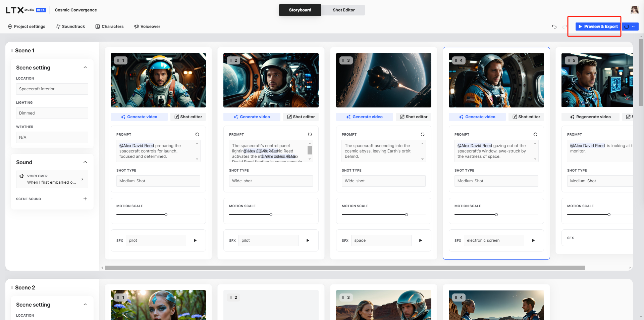The height and width of the screenshot is (320, 644).
Task: Regenerate video for shot 5
Action: coord(590,117)
